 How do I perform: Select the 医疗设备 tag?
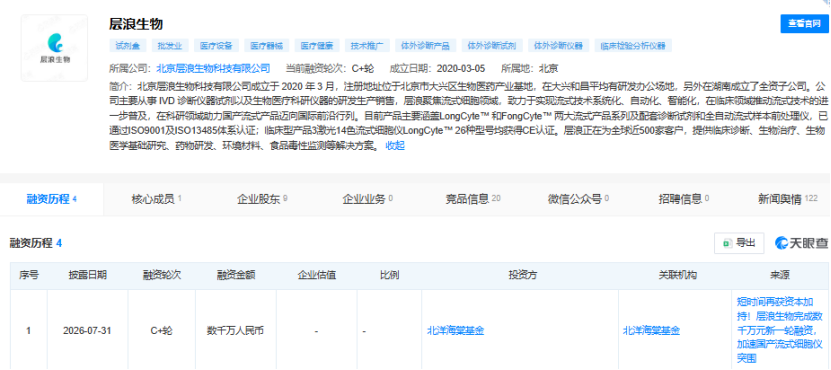(216, 46)
